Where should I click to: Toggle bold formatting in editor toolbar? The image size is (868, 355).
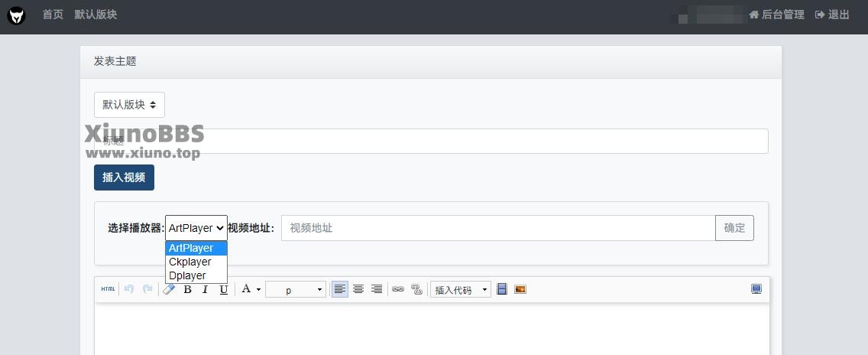[x=187, y=289]
